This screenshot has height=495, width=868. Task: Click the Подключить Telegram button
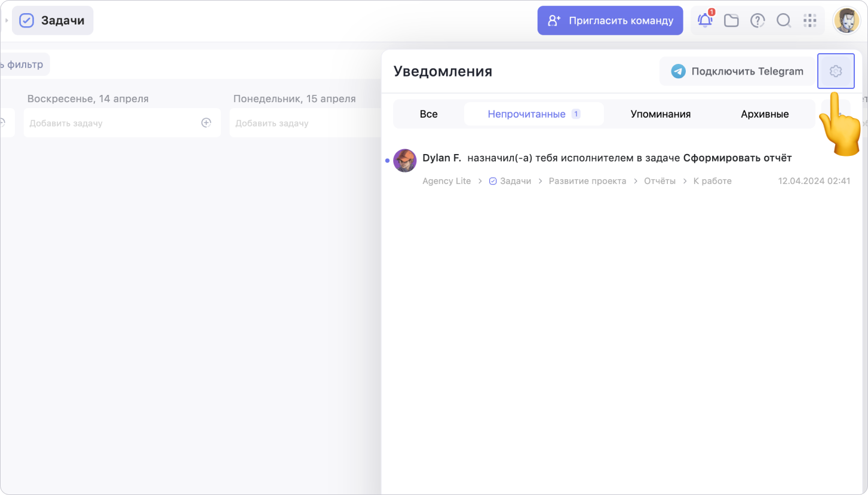737,72
